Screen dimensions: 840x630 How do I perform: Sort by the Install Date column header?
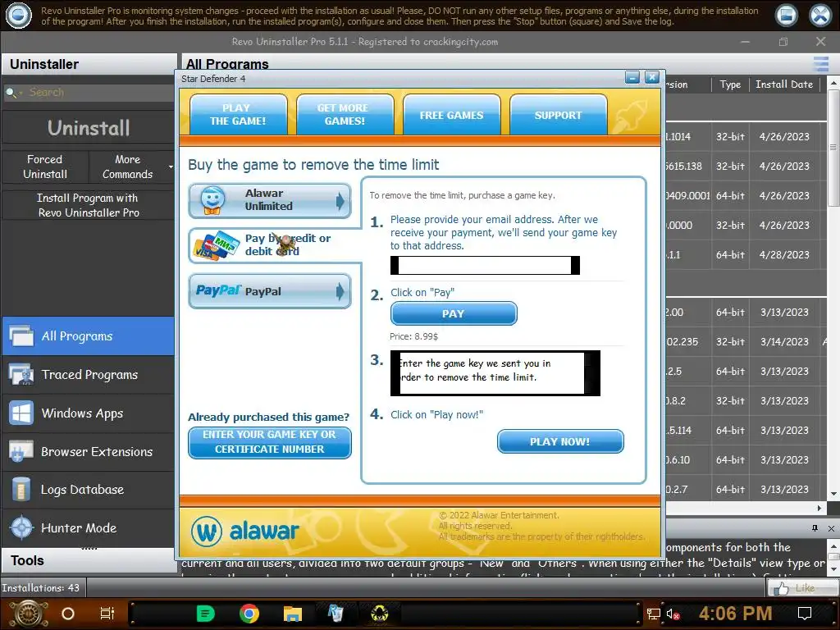(784, 84)
